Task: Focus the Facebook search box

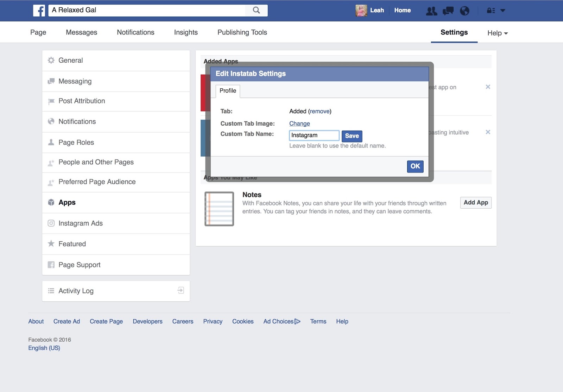Action: (x=147, y=10)
